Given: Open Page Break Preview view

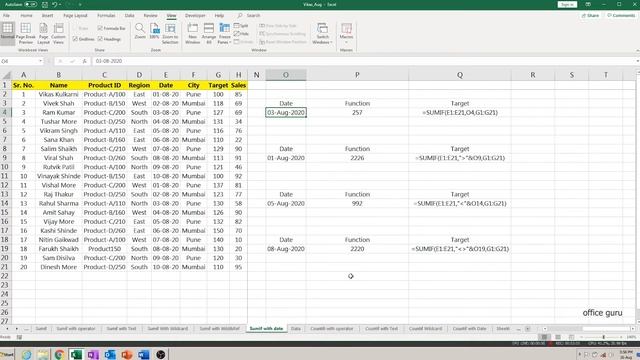Looking at the screenshot, I should [25, 33].
